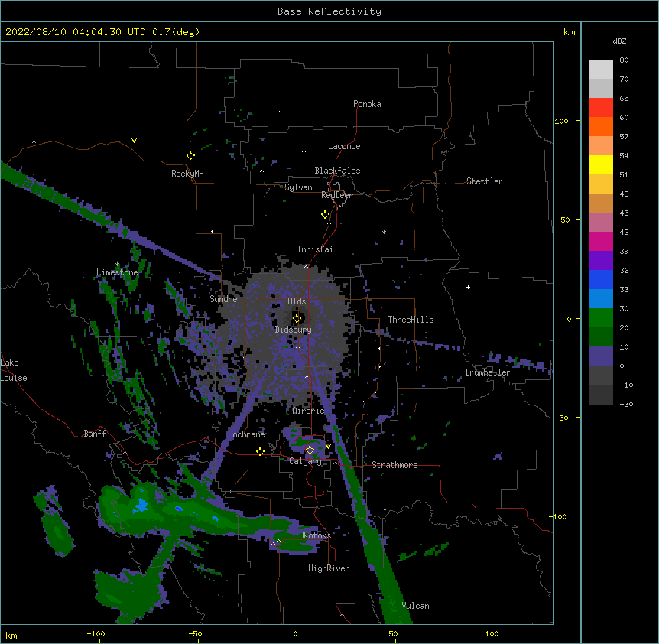Click the -50 tick on the right axis
The width and height of the screenshot is (659, 644).
coord(561,418)
